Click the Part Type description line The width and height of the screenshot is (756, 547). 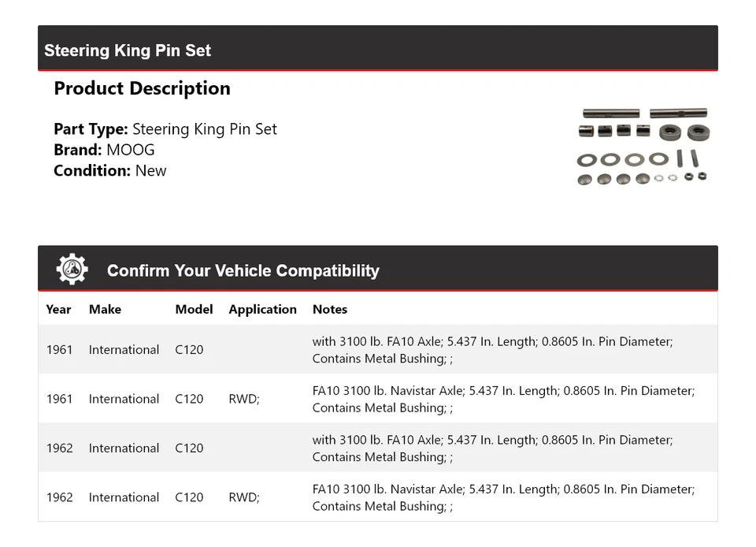[x=165, y=129]
